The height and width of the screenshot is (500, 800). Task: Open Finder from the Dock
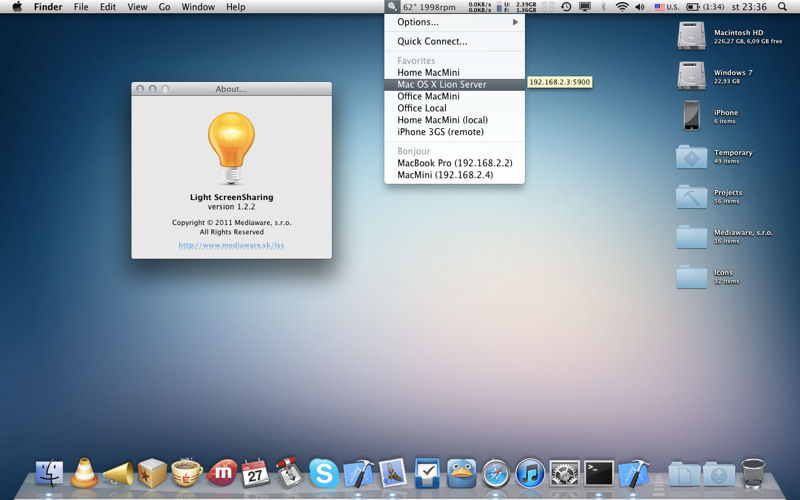49,473
